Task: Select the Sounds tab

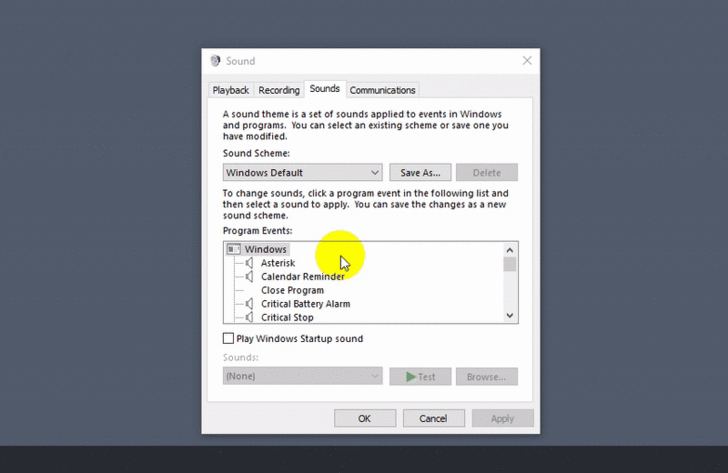Action: (325, 89)
